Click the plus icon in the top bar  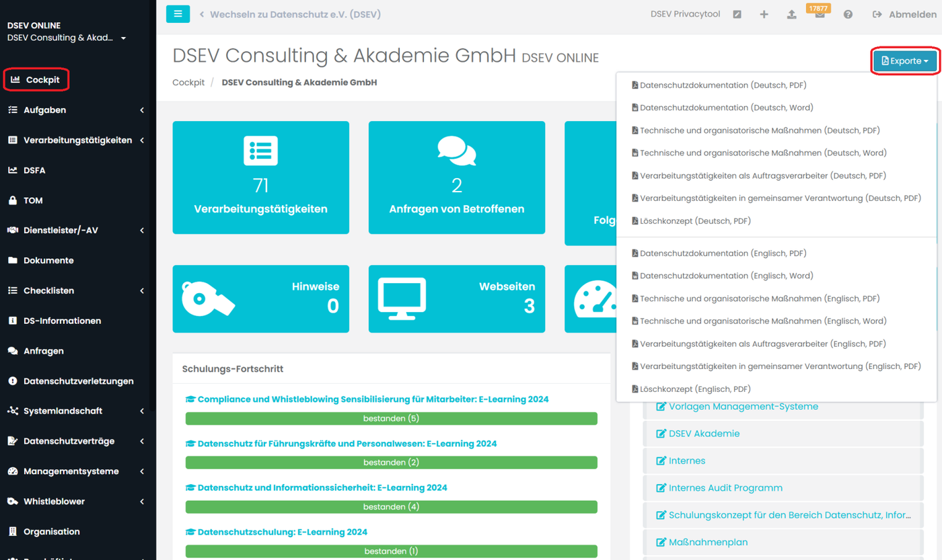click(764, 14)
